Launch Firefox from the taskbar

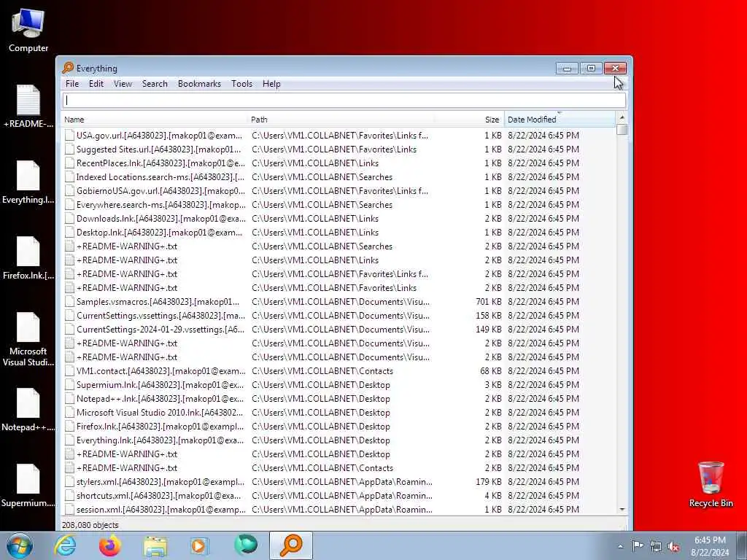point(110,545)
